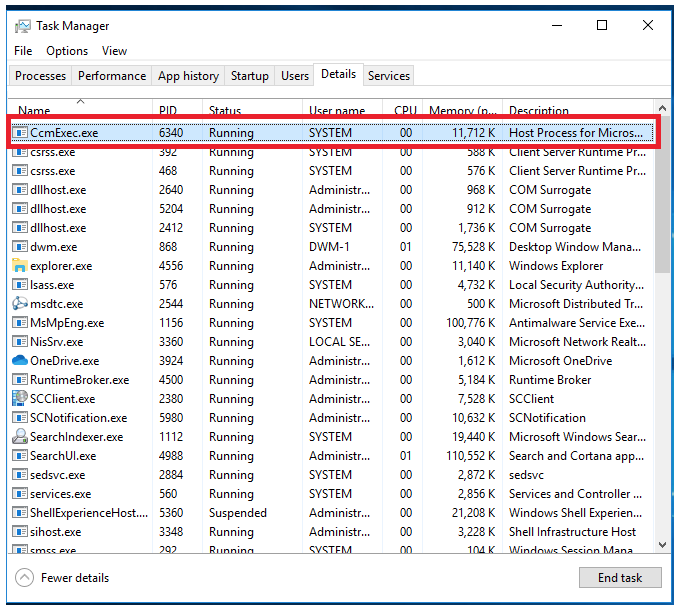The width and height of the screenshot is (677, 610).
Task: Click the MsMpEng.exe process icon
Action: pos(19,322)
